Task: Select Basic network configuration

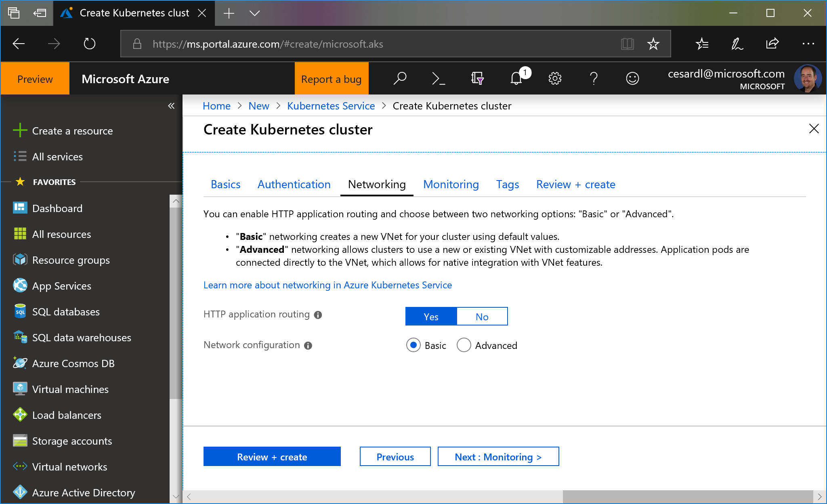Action: click(x=413, y=345)
